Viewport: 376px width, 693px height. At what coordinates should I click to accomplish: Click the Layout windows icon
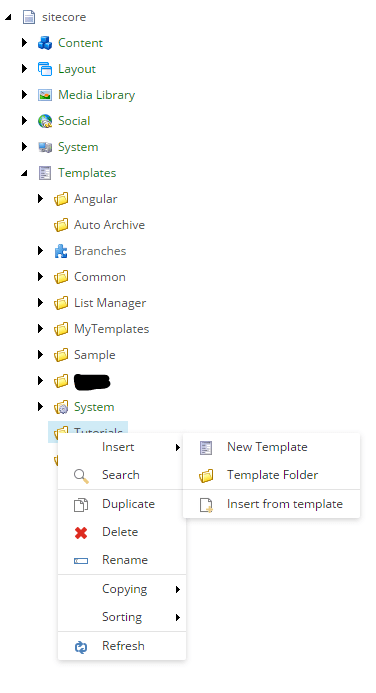[x=45, y=69]
